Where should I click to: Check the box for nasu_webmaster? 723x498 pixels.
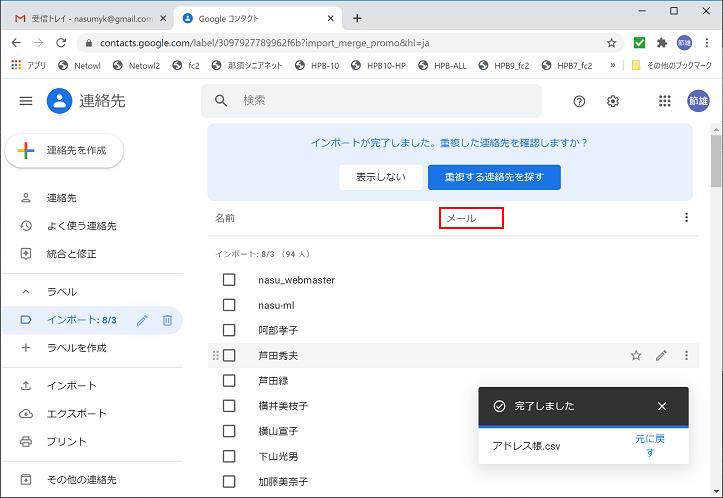coord(229,280)
